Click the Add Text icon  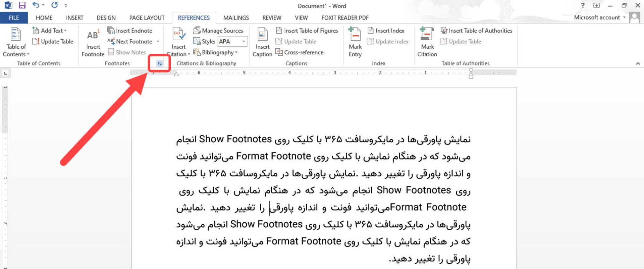[x=36, y=31]
